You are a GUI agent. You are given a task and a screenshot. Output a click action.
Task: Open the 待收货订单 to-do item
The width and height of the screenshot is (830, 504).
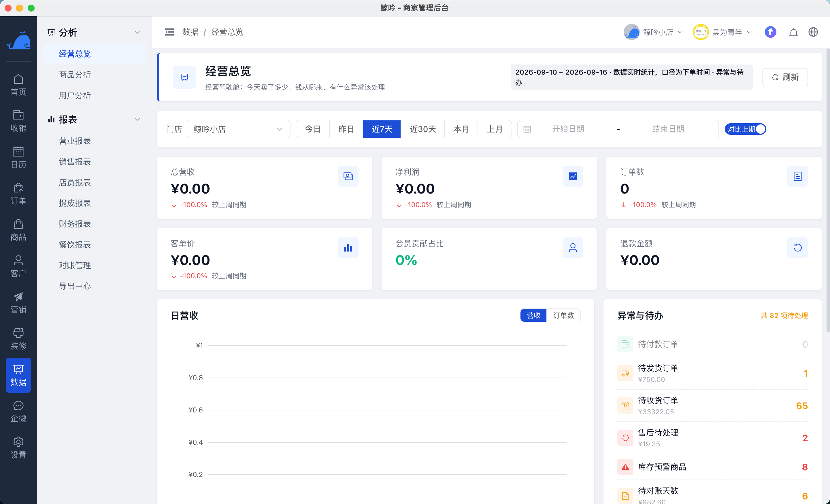coord(712,406)
